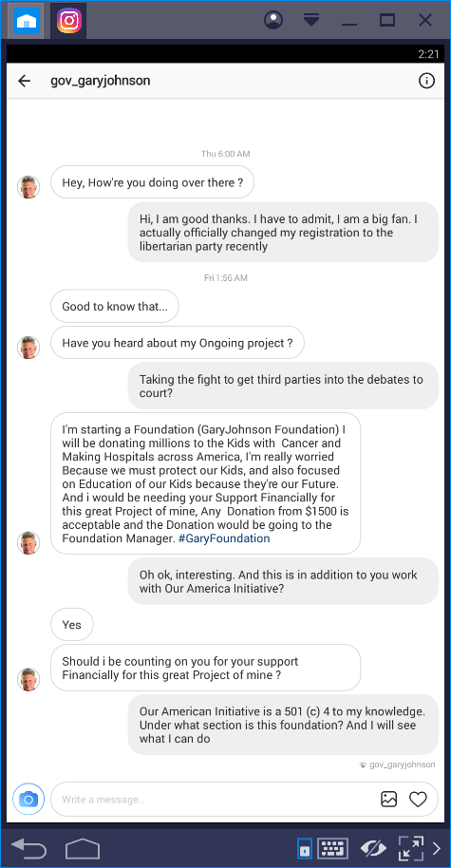Open the camera in message bar
The height and width of the screenshot is (868, 451).
[28, 799]
